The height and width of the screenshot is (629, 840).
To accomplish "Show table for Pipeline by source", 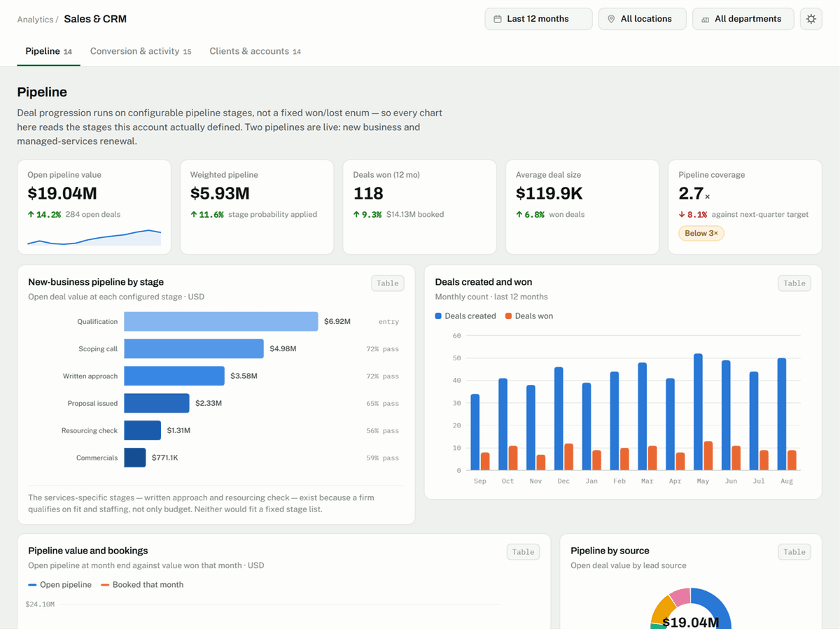I will [794, 552].
